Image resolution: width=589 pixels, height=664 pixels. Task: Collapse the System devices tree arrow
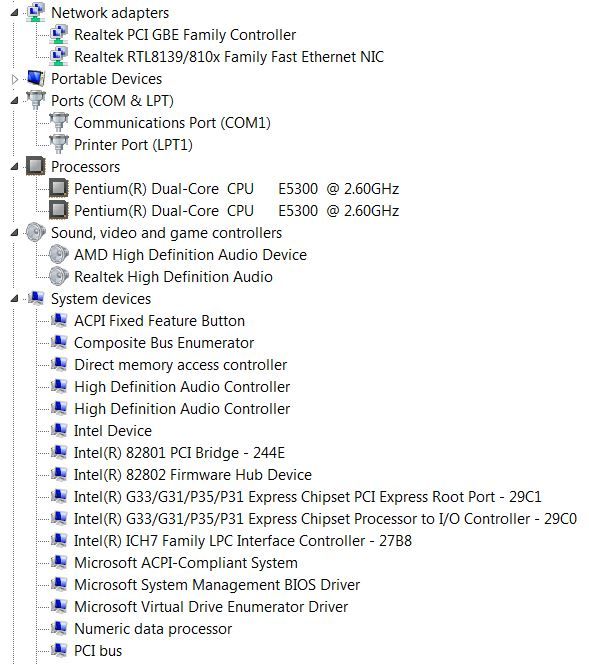tap(15, 299)
